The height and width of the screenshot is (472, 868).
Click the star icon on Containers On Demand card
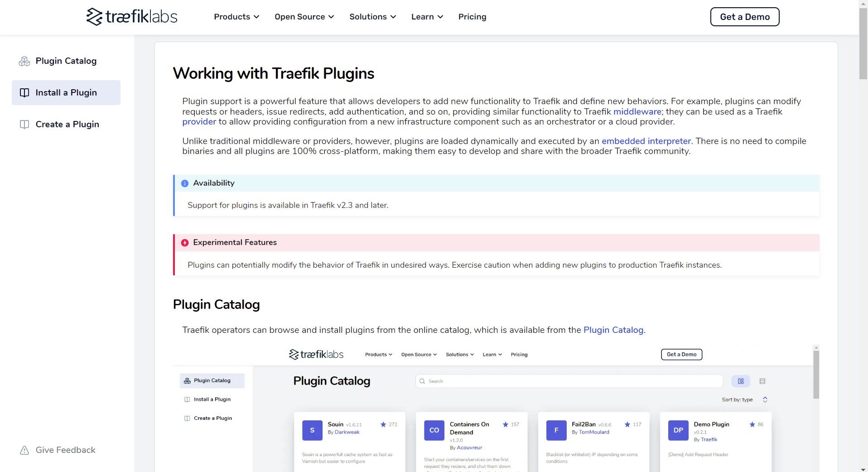506,424
